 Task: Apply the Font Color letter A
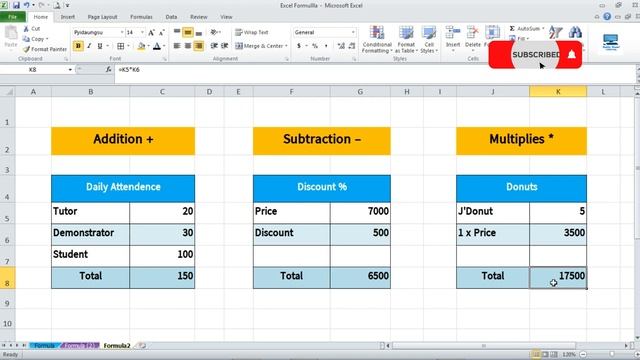tap(157, 46)
